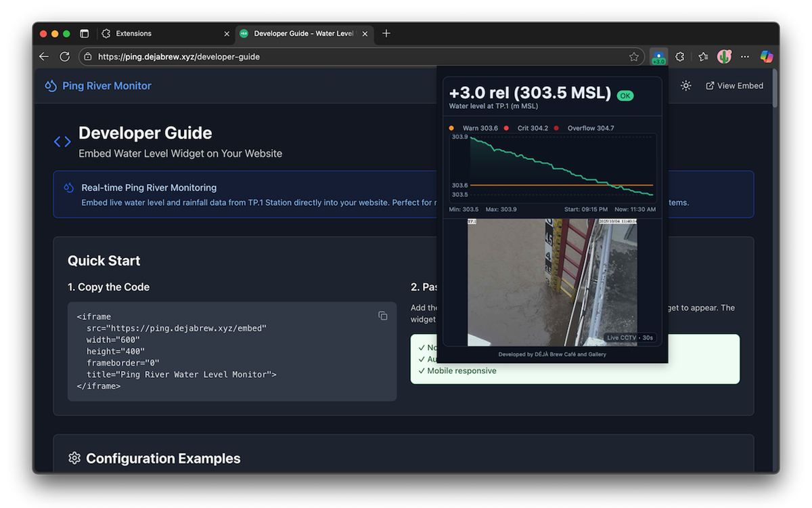Click the bookmark star in address bar
The height and width of the screenshot is (508, 812).
tap(634, 57)
